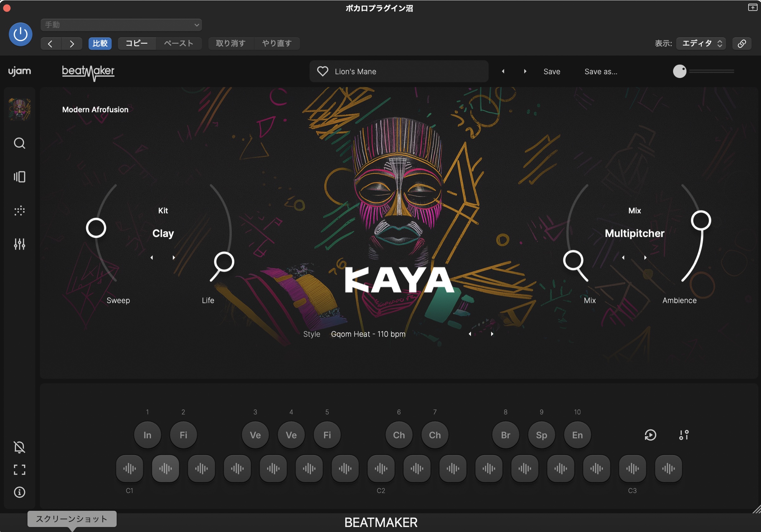
Task: Click Save as... button
Action: 601,72
